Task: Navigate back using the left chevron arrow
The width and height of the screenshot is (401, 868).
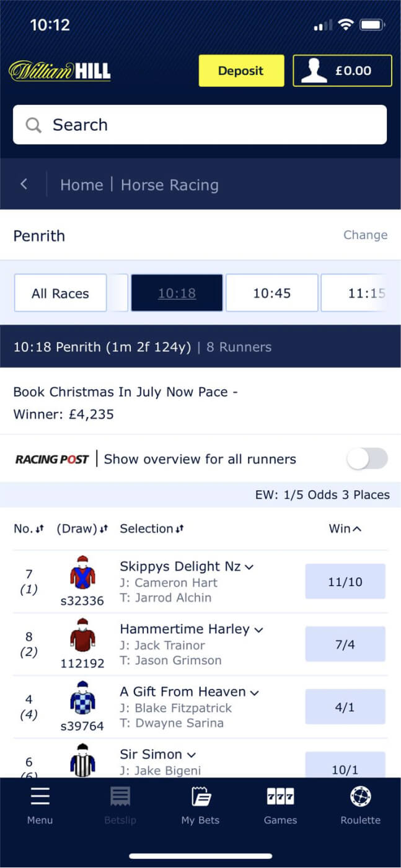Action: pos(24,185)
